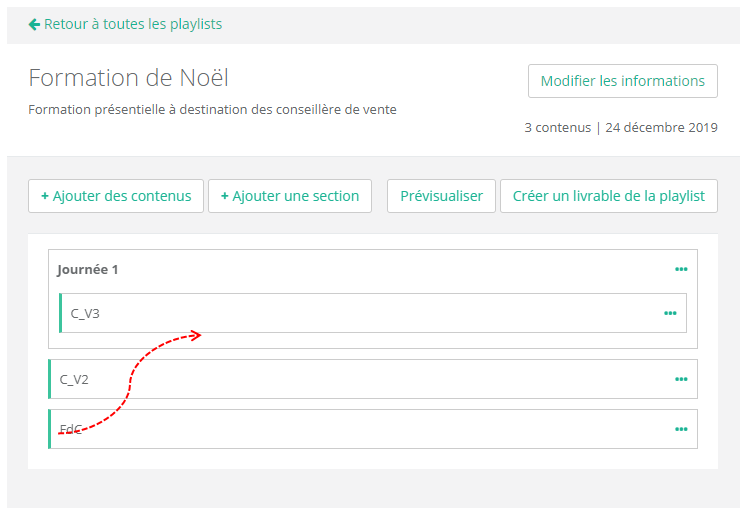Click Créer un livrable de la playlist
The height and width of the screenshot is (514, 748).
click(x=608, y=196)
